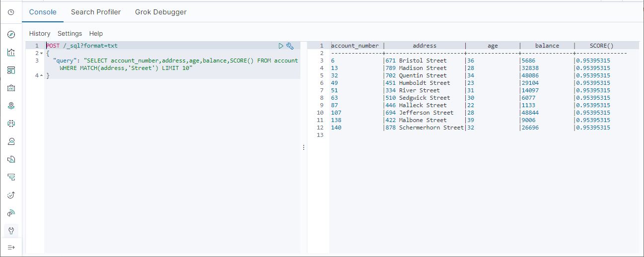644x257 pixels.
Task: Click address 694 Jefferson Street
Action: point(420,113)
